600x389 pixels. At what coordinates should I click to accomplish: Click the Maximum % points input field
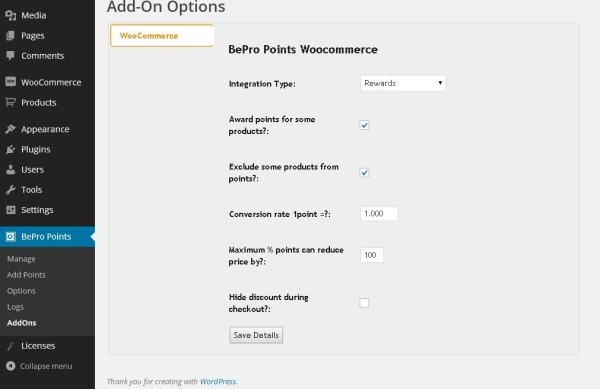pyautogui.click(x=372, y=255)
